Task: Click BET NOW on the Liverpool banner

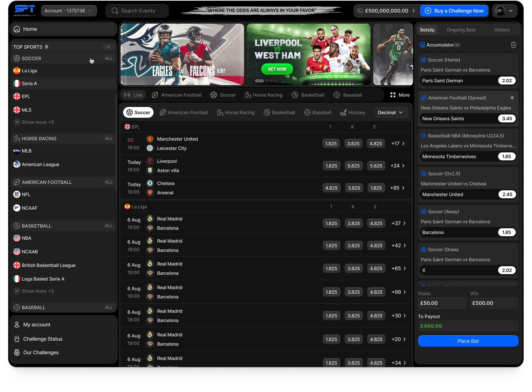Action: [277, 69]
